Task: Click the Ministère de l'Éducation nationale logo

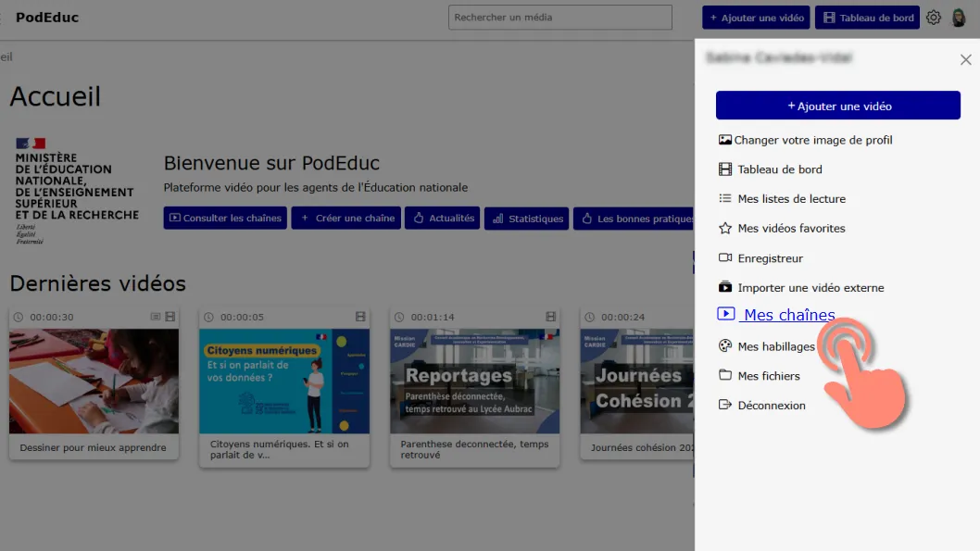Action: coord(77,191)
